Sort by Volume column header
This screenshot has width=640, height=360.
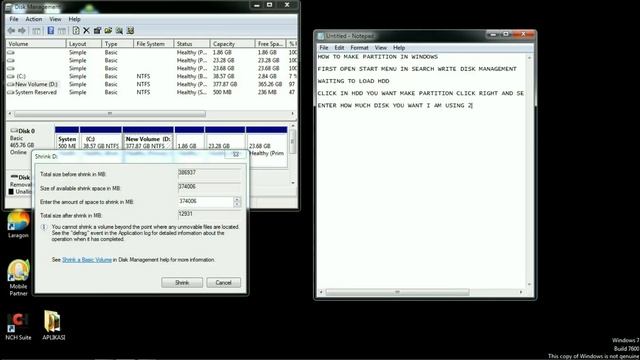(36, 44)
